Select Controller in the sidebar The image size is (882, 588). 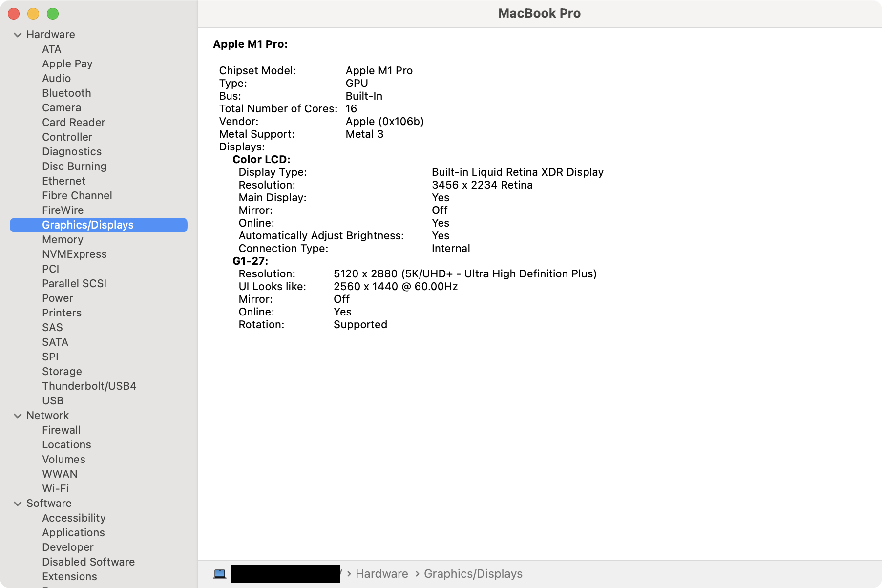(x=67, y=137)
